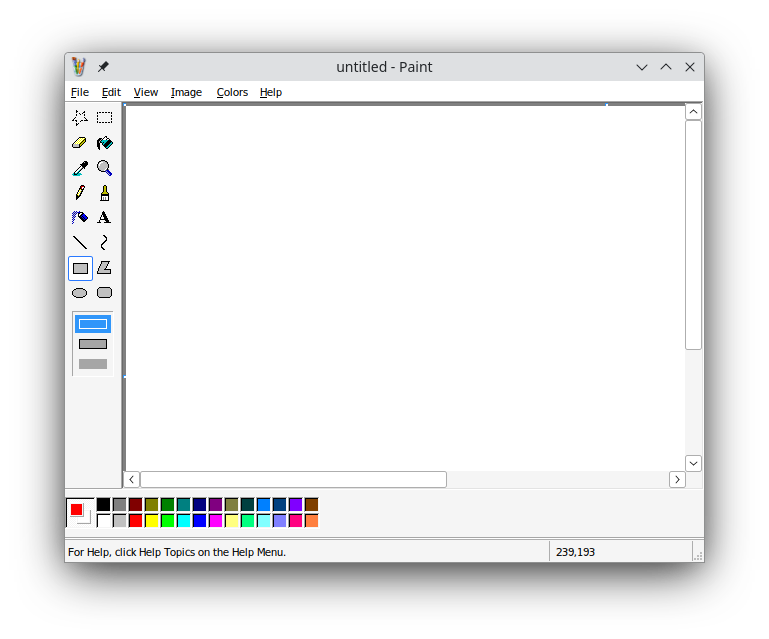The image size is (769, 639).
Task: Select the brown color swatch
Action: click(311, 505)
